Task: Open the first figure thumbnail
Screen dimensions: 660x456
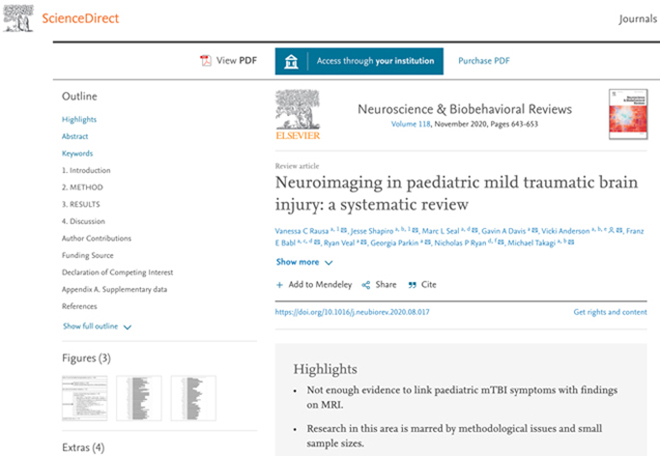Action: (85, 398)
